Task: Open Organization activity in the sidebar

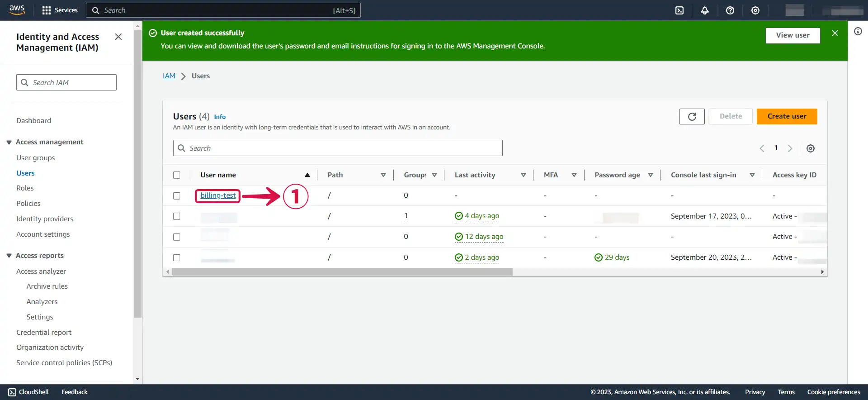Action: [x=50, y=348]
